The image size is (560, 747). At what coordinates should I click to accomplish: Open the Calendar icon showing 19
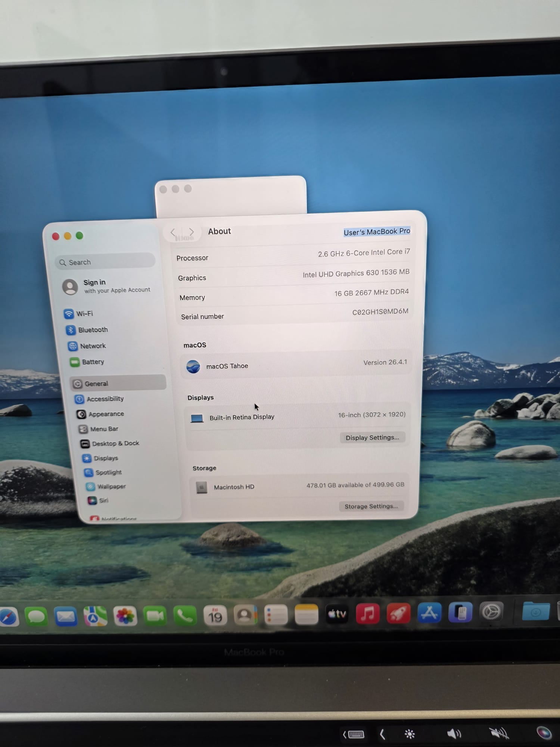pyautogui.click(x=215, y=615)
